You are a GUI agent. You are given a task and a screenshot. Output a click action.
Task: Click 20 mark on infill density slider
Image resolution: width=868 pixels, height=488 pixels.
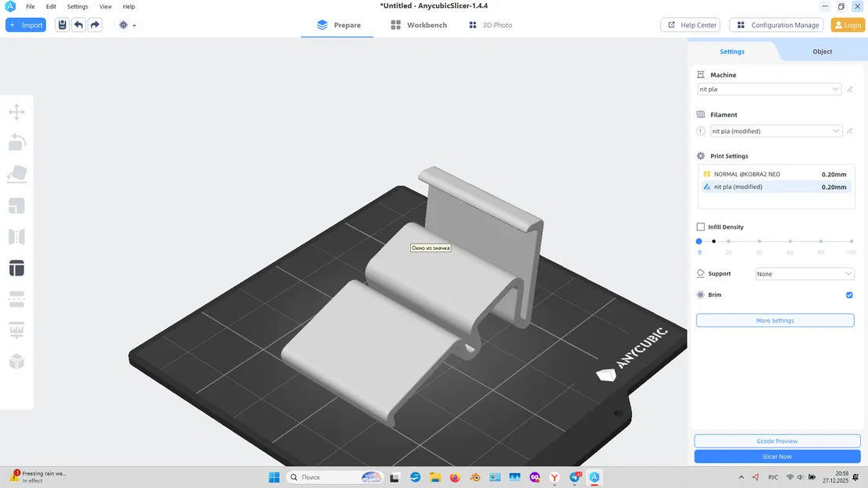click(728, 241)
